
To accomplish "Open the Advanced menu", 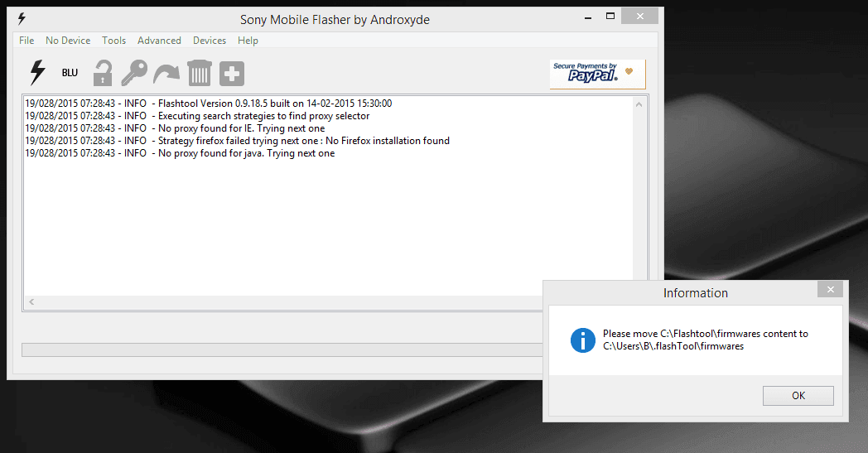I will (x=159, y=41).
